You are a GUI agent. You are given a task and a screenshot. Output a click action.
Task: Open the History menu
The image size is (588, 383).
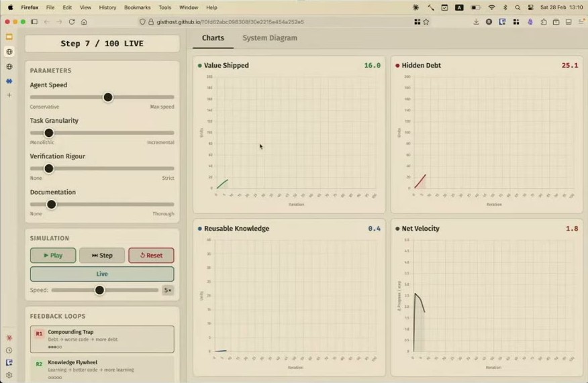(107, 7)
